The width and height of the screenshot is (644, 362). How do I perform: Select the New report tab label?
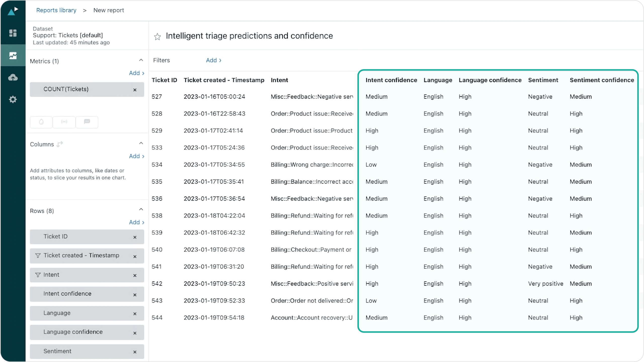108,10
